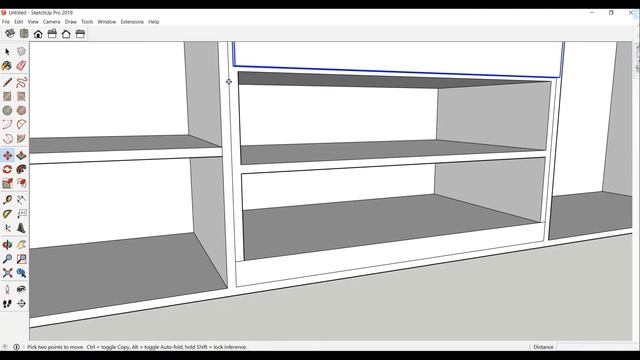Image resolution: width=640 pixels, height=360 pixels.
Task: Select the Rotate tool
Action: coord(7,169)
